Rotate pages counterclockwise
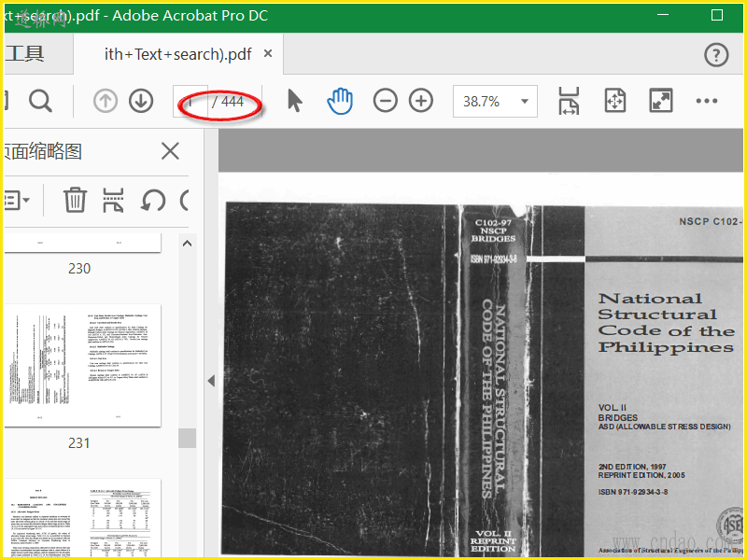Image resolution: width=747 pixels, height=560 pixels. click(x=153, y=200)
